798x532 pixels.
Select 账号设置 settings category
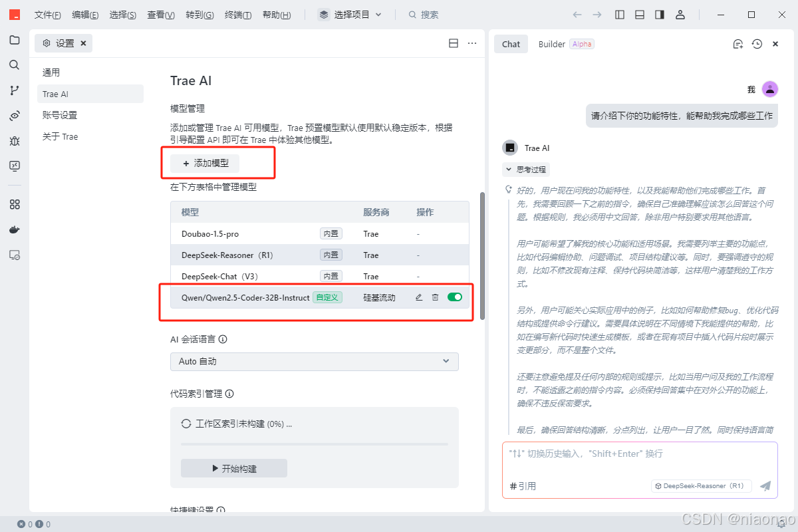tap(90, 115)
